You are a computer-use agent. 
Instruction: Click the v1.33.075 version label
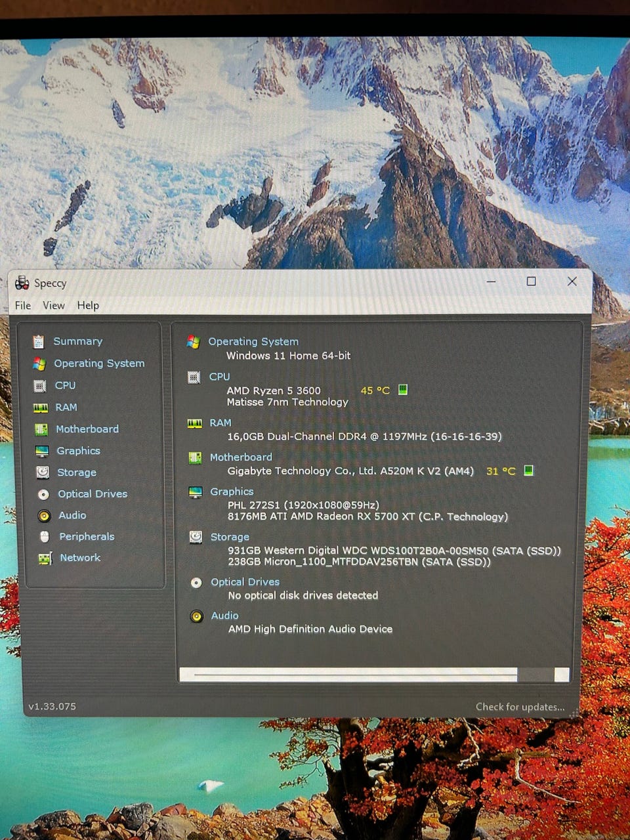click(x=52, y=707)
